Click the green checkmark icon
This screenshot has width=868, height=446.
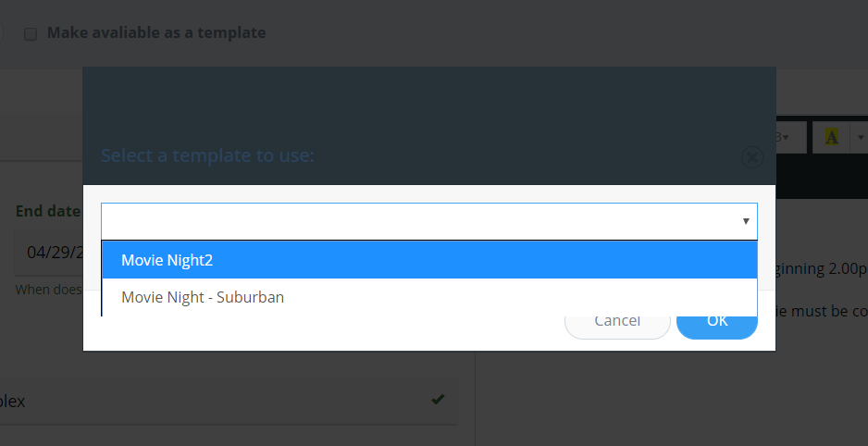438,399
